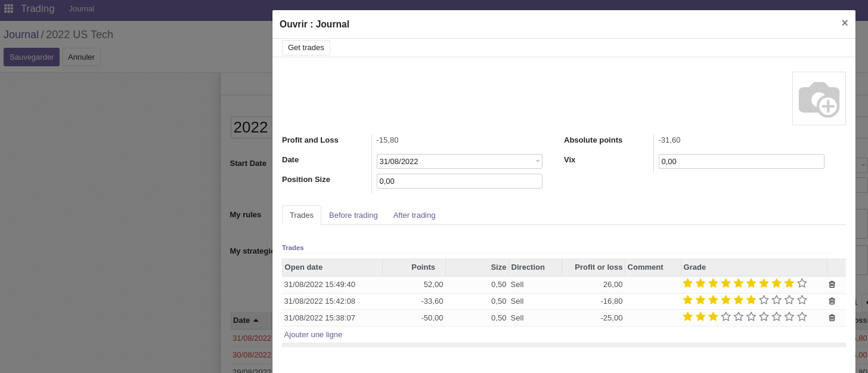This screenshot has width=868, height=373.
Task: Focus the Position Size input field
Action: pyautogui.click(x=459, y=181)
